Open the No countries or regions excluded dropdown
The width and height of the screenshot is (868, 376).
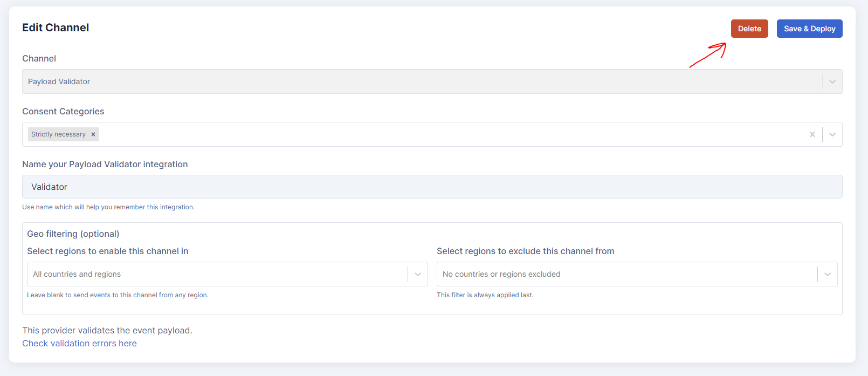pyautogui.click(x=625, y=274)
